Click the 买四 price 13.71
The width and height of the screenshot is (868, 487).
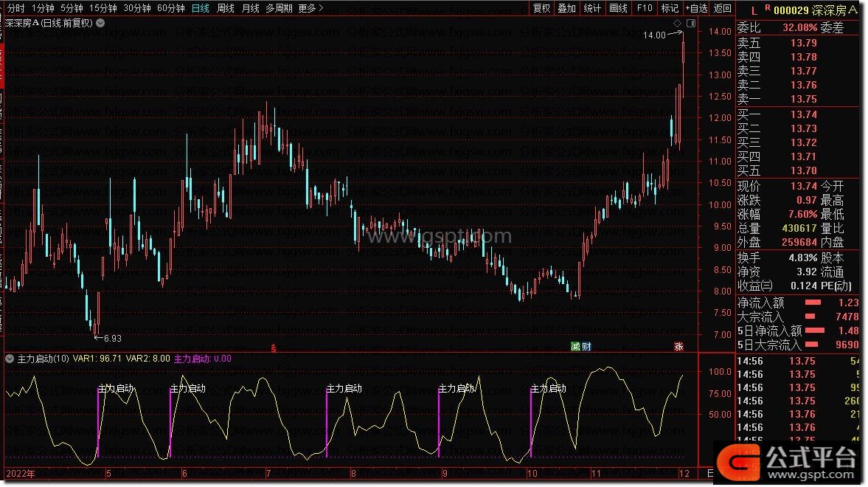pyautogui.click(x=804, y=156)
